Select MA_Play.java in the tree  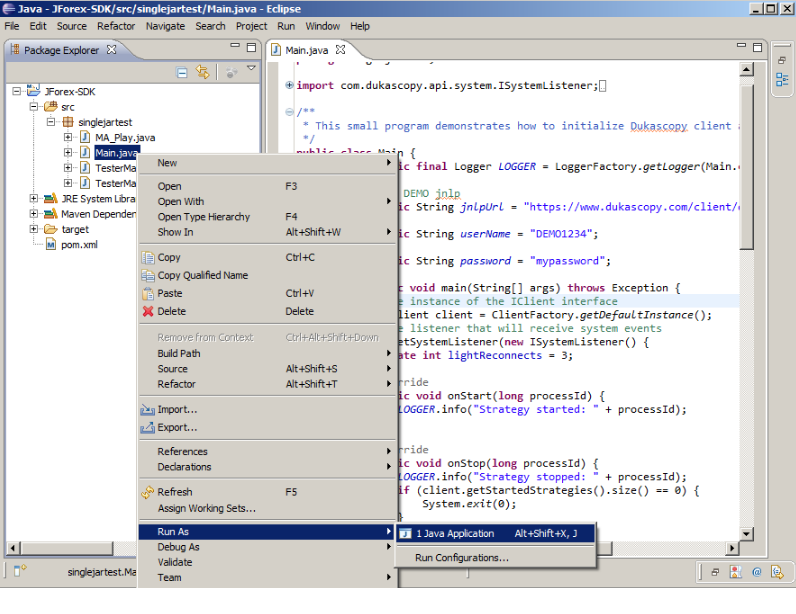click(125, 138)
